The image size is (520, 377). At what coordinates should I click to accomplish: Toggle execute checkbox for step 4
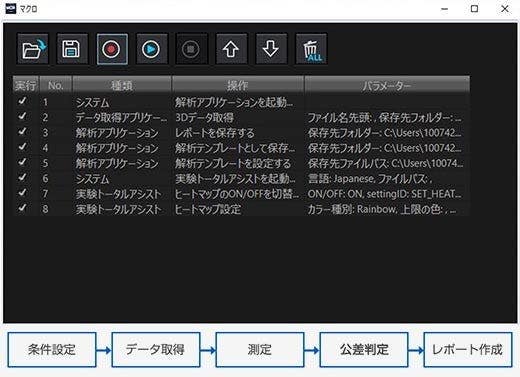pyautogui.click(x=22, y=147)
